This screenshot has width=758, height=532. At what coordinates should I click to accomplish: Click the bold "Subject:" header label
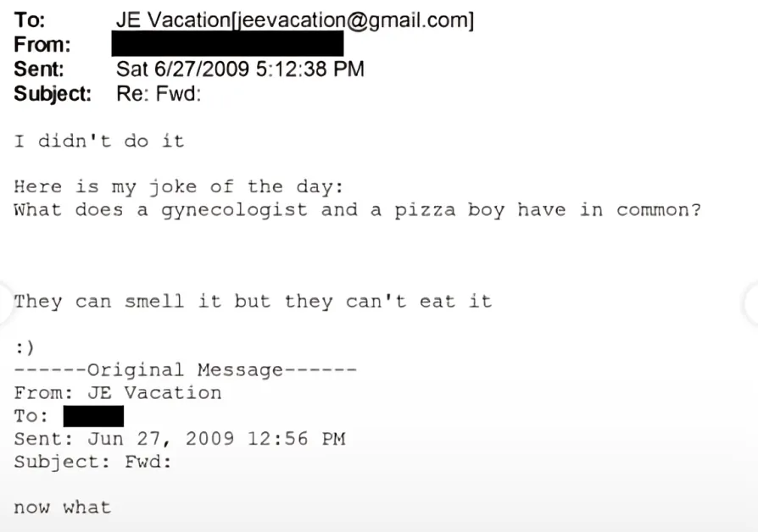[x=52, y=94]
